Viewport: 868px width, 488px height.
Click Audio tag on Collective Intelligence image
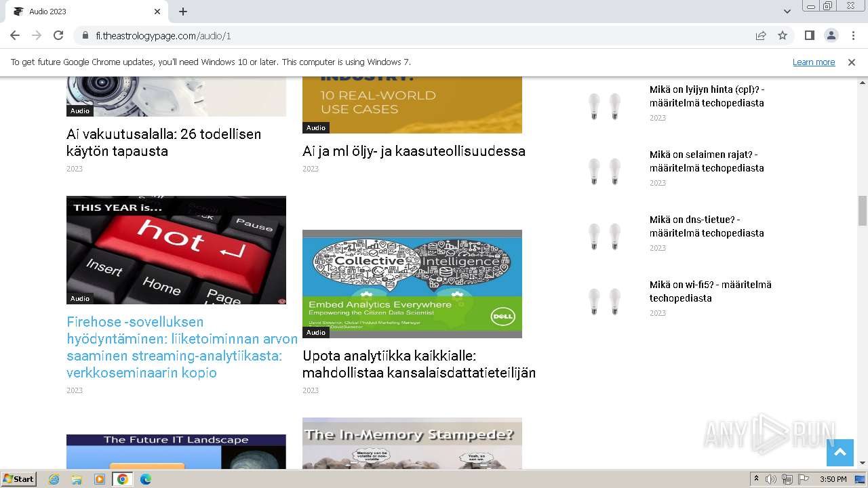point(316,333)
